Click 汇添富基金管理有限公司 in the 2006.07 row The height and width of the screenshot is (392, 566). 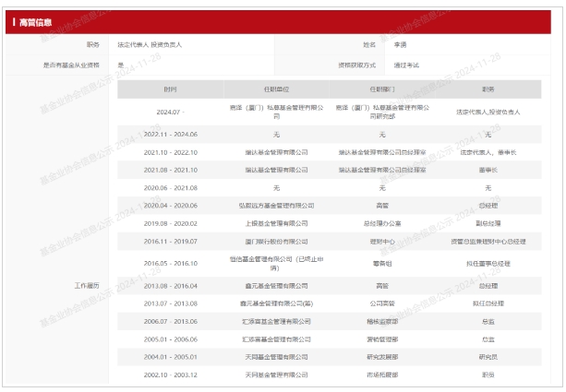pos(276,321)
